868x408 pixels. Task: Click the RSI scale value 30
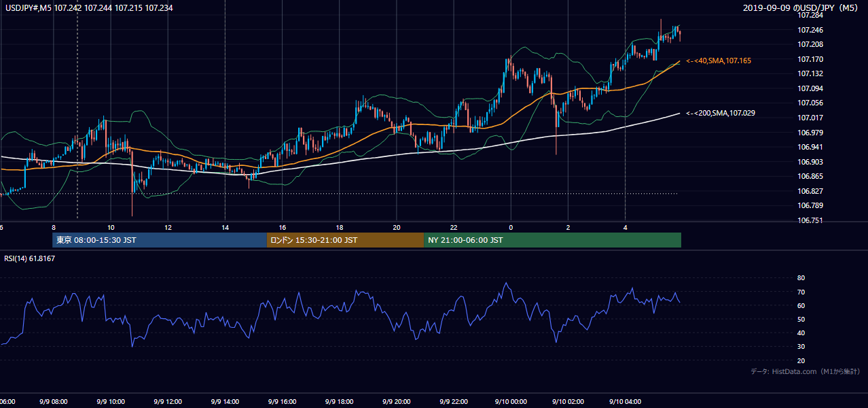[801, 347]
